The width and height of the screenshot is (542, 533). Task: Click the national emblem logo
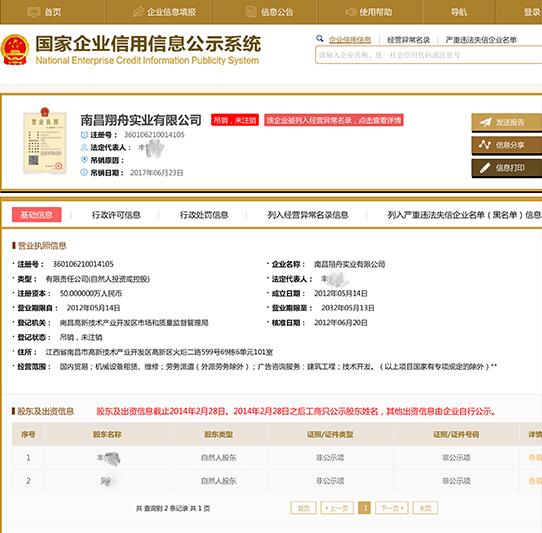15,50
